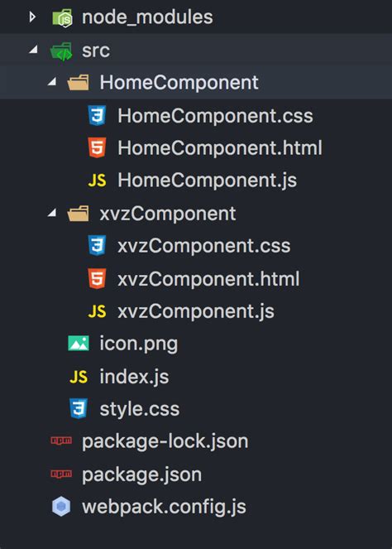Screen dimensions: 392x549
Task: Open the xvzComponent.js file
Action: (x=196, y=311)
